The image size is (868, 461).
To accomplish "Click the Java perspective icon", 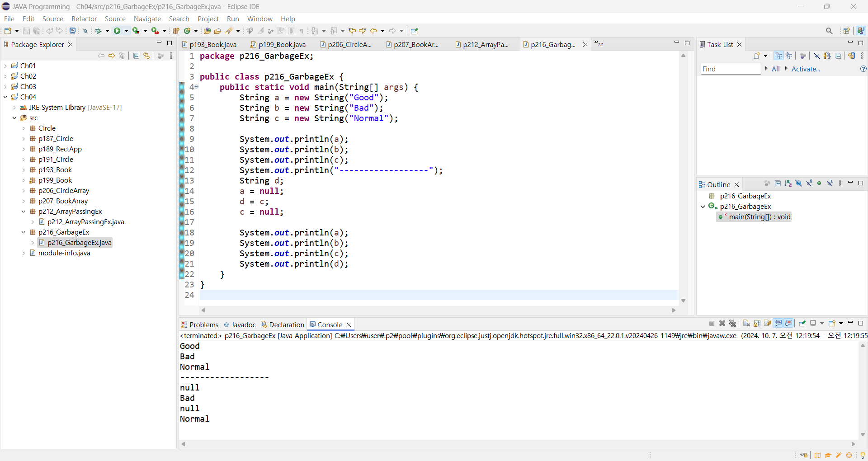I will [x=861, y=31].
